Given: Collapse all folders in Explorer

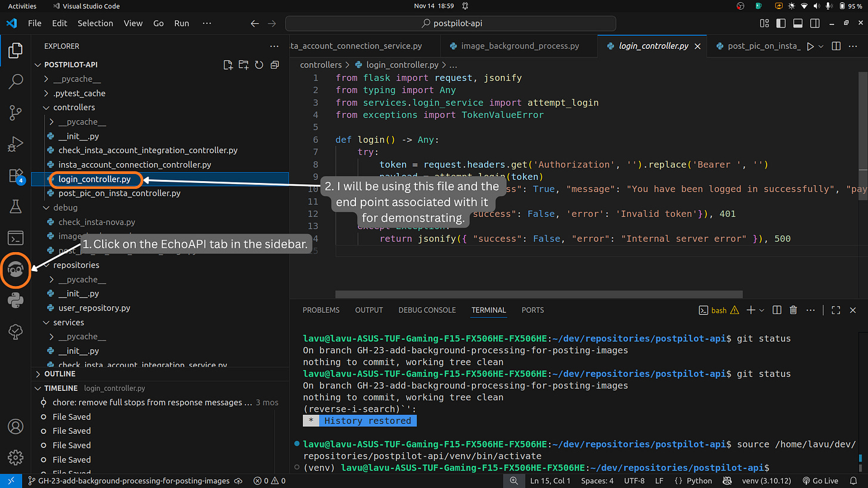Looking at the screenshot, I should pos(275,65).
